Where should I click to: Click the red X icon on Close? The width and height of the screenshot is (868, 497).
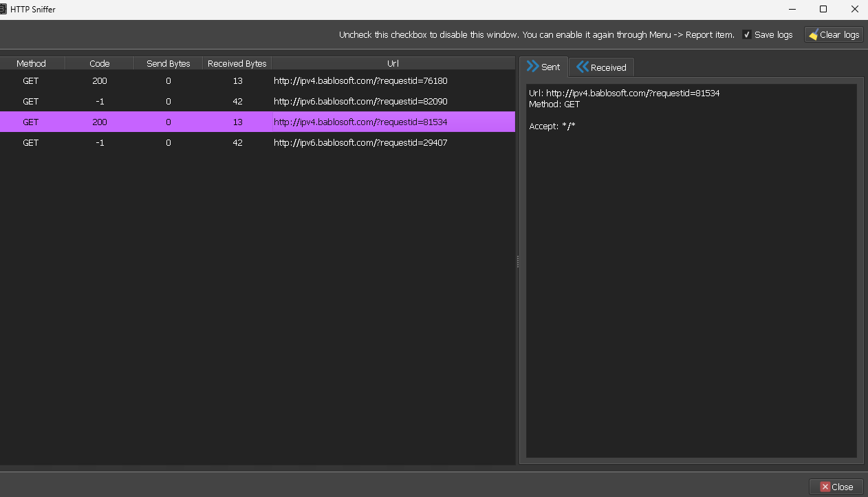point(825,487)
